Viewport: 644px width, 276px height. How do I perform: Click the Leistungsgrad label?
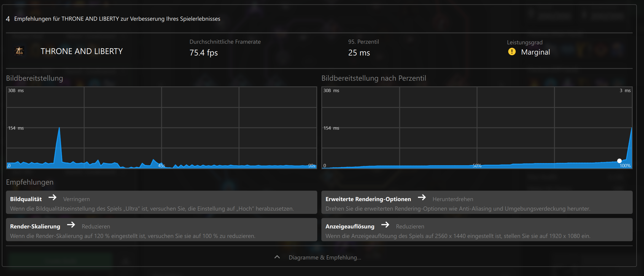(525, 42)
